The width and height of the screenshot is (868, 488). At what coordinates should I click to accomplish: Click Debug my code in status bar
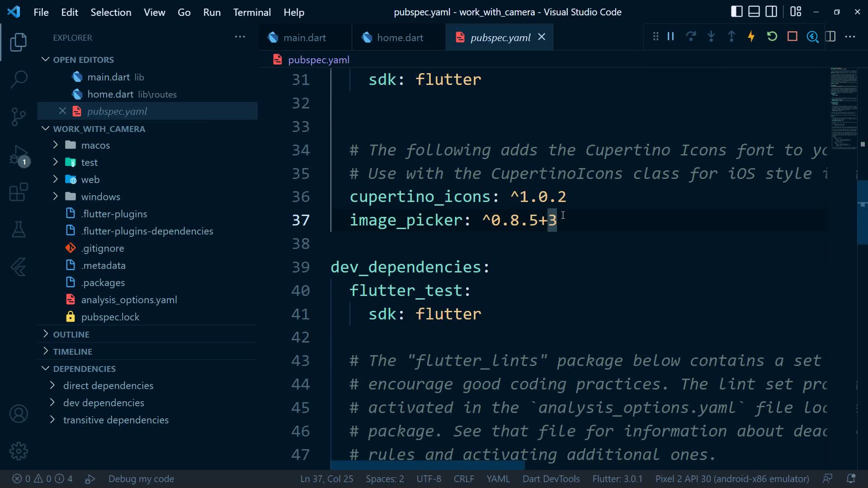tap(141, 479)
